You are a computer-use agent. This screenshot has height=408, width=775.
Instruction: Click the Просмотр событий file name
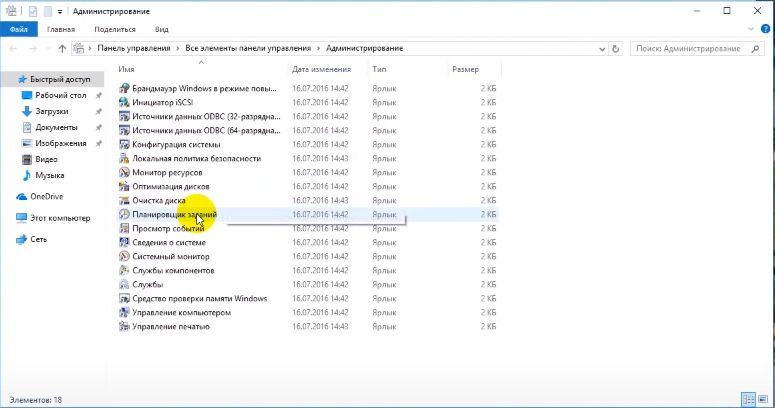[168, 228]
